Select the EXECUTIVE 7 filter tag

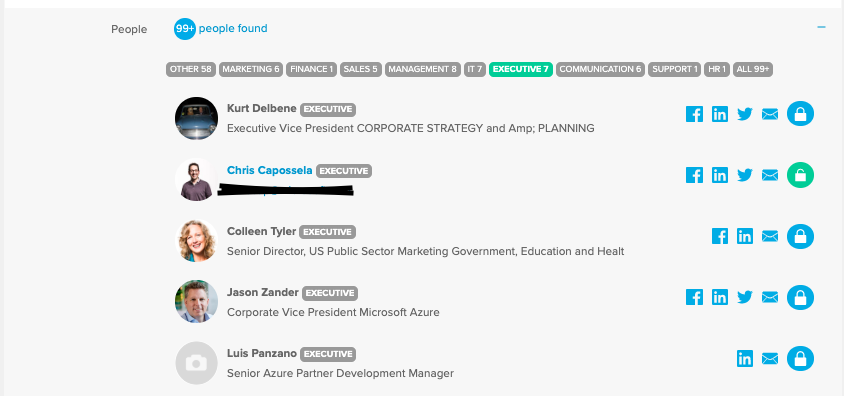[521, 69]
